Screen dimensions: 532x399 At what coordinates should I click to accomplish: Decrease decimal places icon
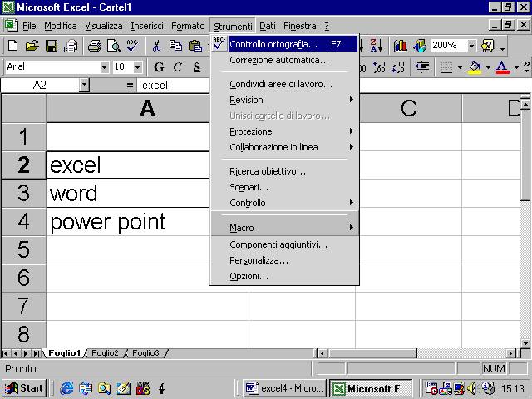coord(398,66)
